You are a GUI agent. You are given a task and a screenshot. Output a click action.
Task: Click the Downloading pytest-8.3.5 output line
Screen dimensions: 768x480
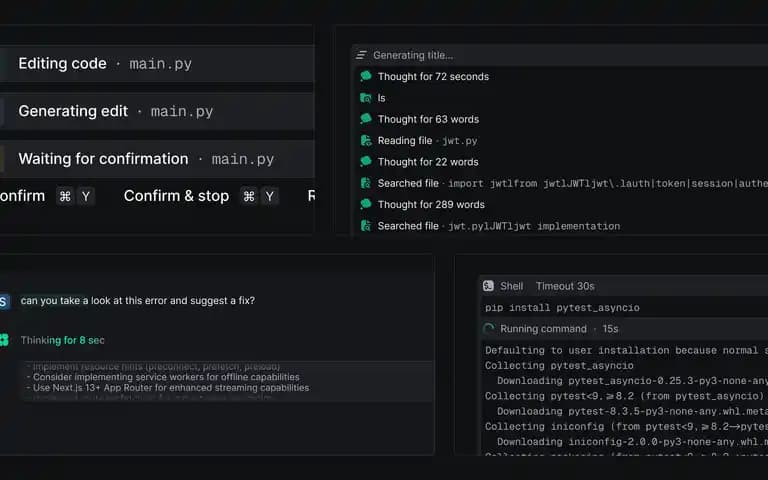click(632, 411)
